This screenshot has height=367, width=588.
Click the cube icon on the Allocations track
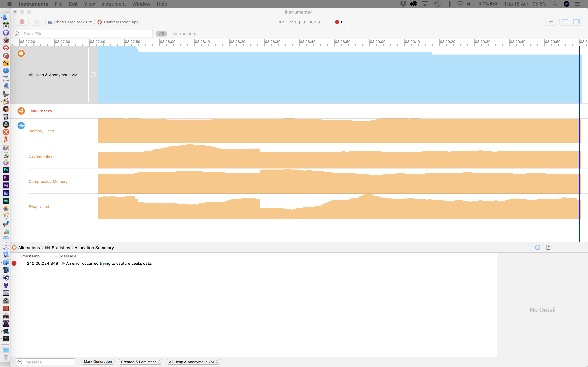pos(21,53)
